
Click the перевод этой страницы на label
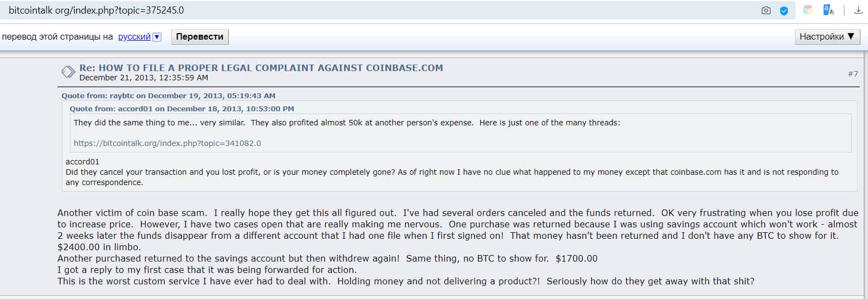[x=57, y=37]
